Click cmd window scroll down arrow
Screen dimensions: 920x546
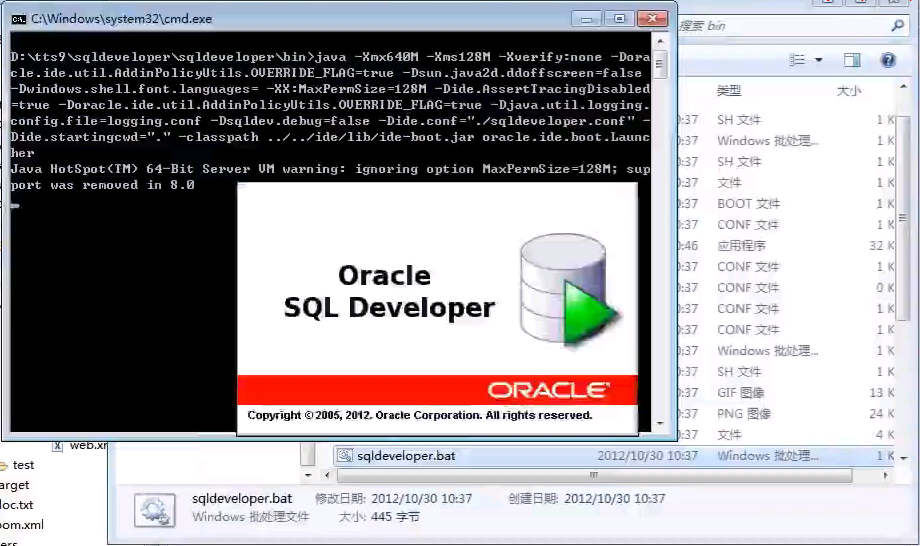coord(660,423)
